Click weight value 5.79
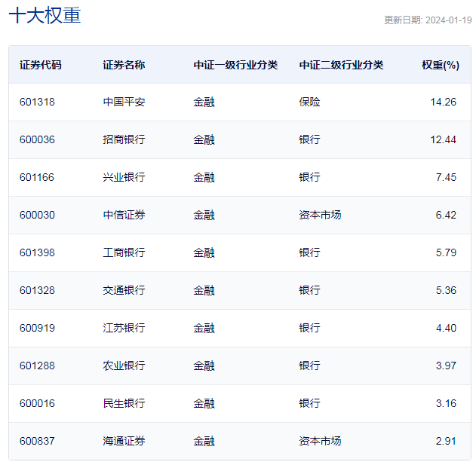This screenshot has width=476, height=468. 446,252
